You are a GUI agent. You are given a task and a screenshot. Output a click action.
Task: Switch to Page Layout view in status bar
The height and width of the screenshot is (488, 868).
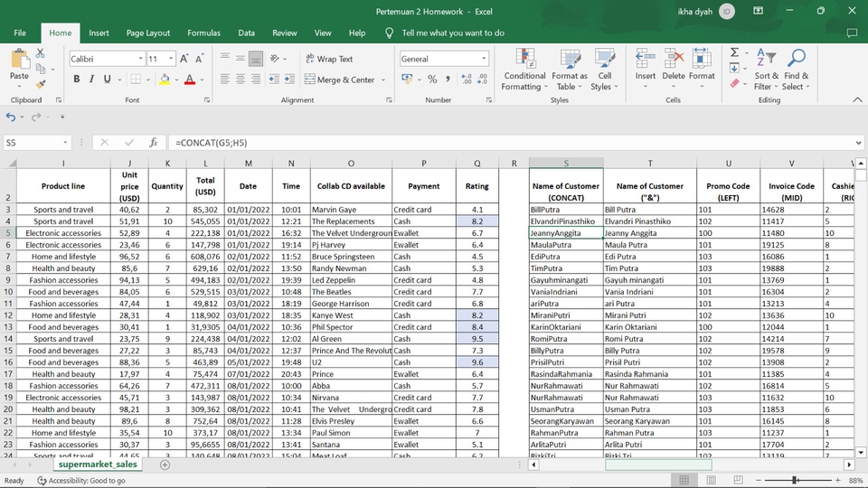point(712,480)
